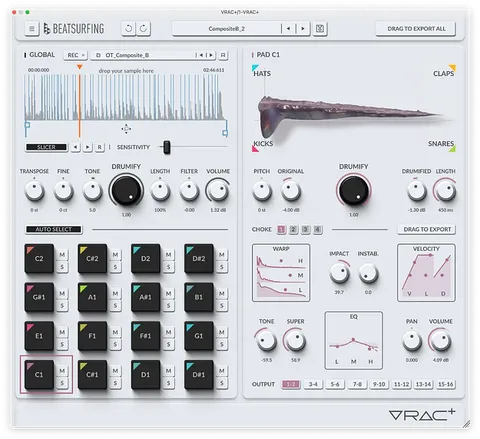The image size is (480, 439).
Task: Open the REC dropdown
Action: tap(75, 55)
